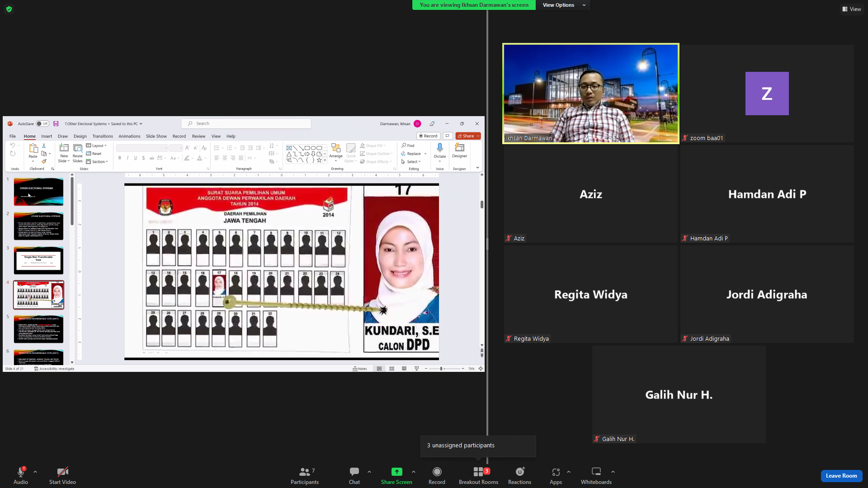Open Reactions menu
This screenshot has height=488, width=868.
coord(519,475)
